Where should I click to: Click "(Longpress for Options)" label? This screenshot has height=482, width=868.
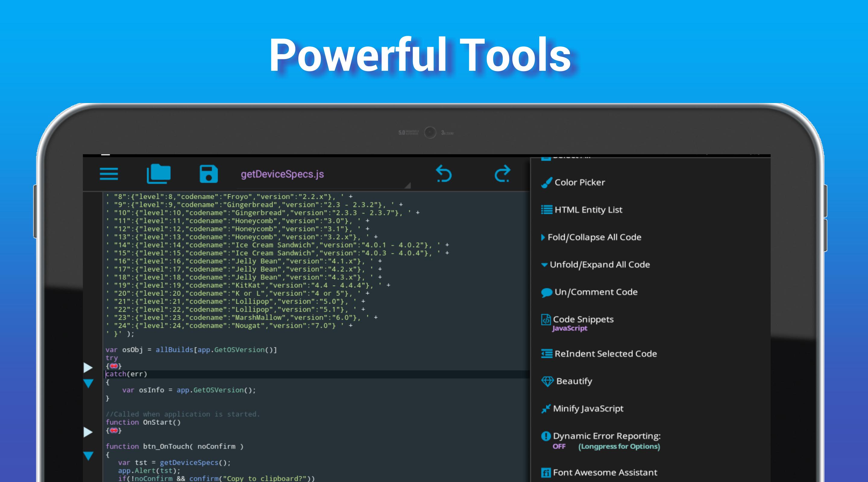(x=619, y=446)
